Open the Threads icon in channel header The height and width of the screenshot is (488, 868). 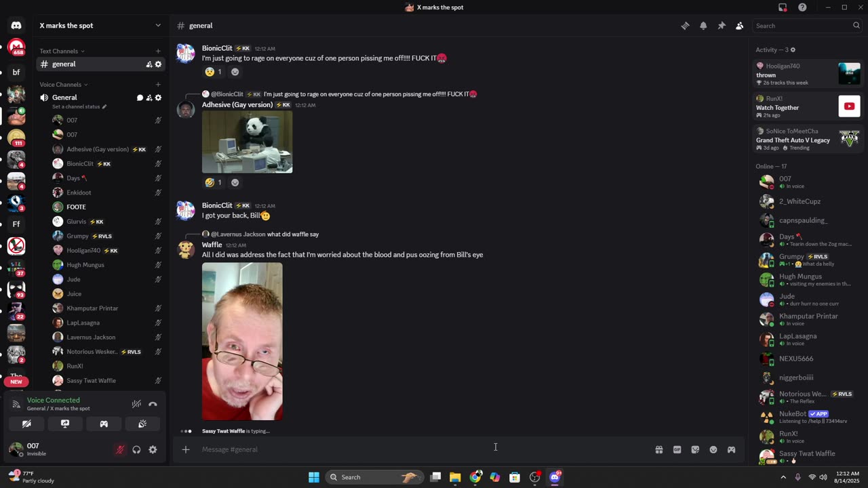685,26
